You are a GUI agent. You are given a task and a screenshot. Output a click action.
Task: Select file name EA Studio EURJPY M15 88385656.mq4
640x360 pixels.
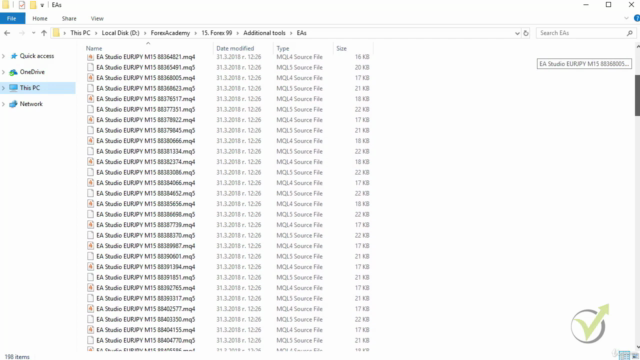146,204
